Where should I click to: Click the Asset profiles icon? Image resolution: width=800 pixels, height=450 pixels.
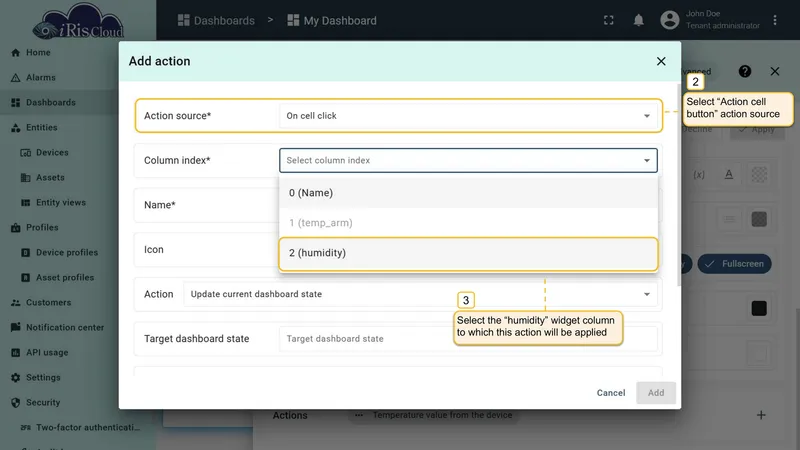pyautogui.click(x=26, y=278)
